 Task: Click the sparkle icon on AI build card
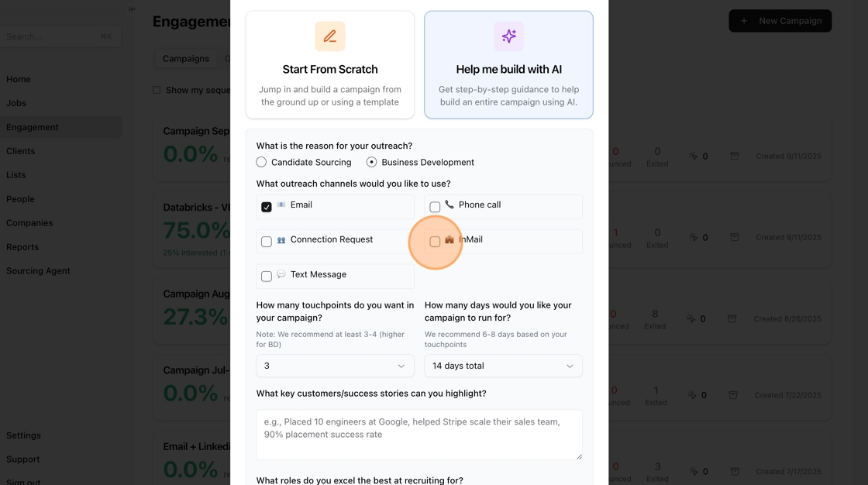508,36
